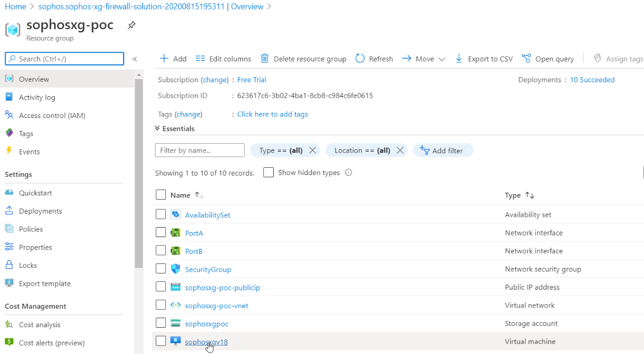Enable Show hidden types checkbox
The height and width of the screenshot is (354, 644).
click(x=269, y=173)
